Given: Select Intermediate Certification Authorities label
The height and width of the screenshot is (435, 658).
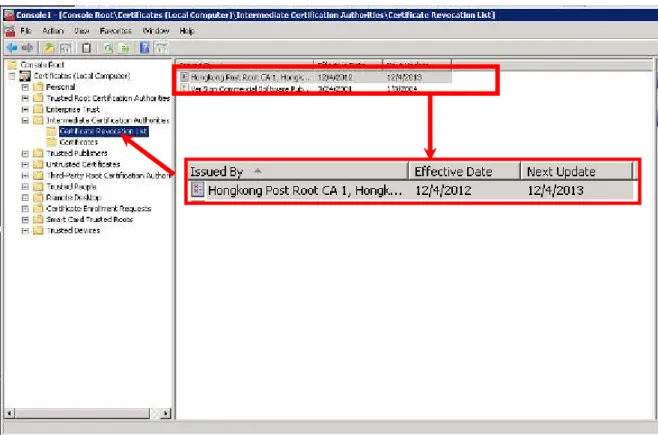Looking at the screenshot, I should coord(107,120).
